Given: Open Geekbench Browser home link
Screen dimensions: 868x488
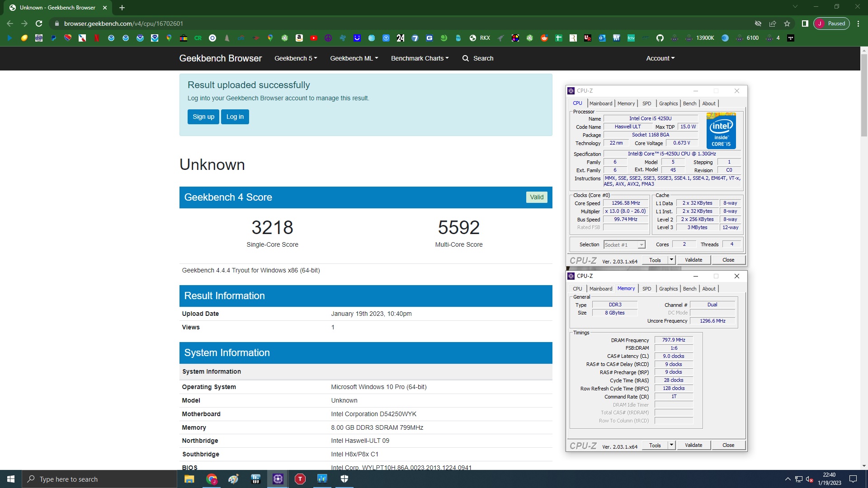Looking at the screenshot, I should (220, 58).
